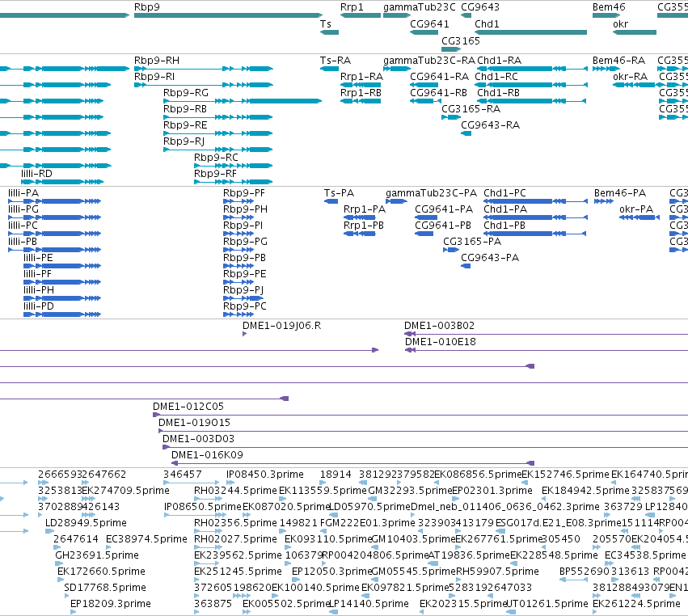Click the Chd1-PC protein label

click(505, 193)
